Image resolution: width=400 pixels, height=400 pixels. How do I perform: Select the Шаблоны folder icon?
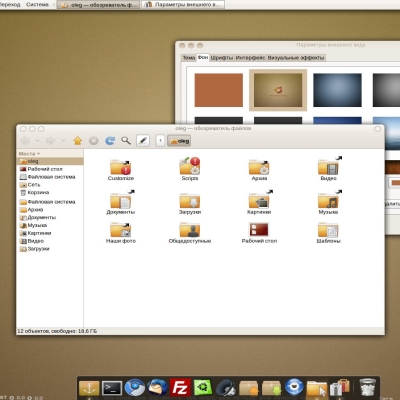coord(328,229)
